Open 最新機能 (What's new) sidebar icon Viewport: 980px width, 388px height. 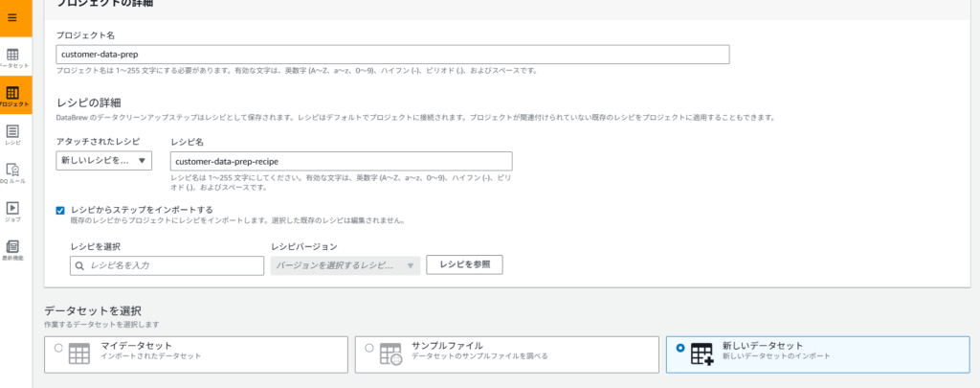[x=13, y=249]
